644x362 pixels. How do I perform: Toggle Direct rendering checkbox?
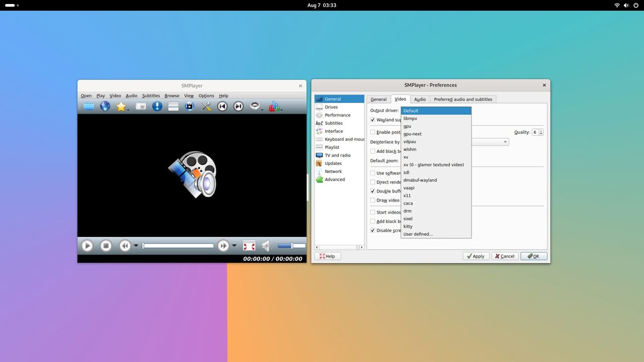coord(373,182)
